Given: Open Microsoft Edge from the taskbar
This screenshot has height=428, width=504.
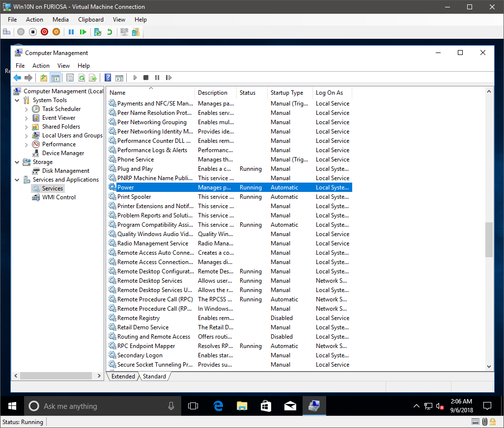Looking at the screenshot, I should (218, 406).
